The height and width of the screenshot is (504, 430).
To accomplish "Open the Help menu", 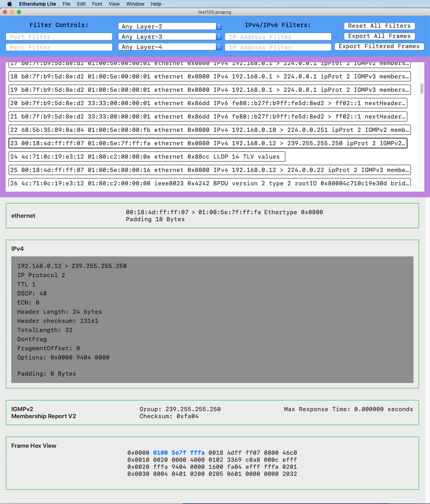I will (156, 4).
